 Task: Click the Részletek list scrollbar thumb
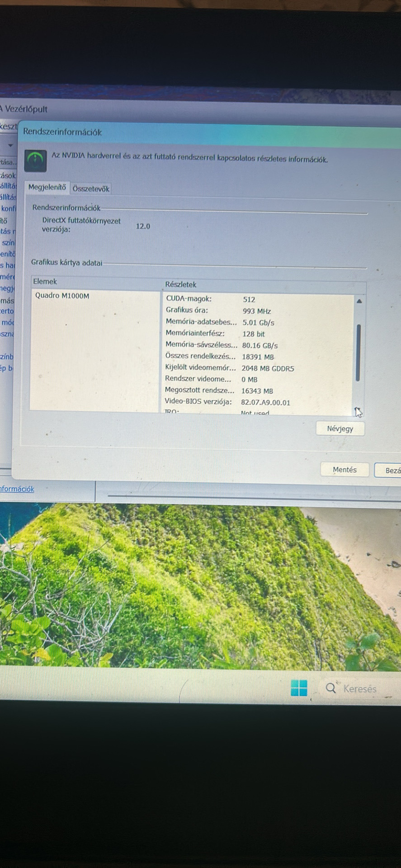pyautogui.click(x=358, y=353)
